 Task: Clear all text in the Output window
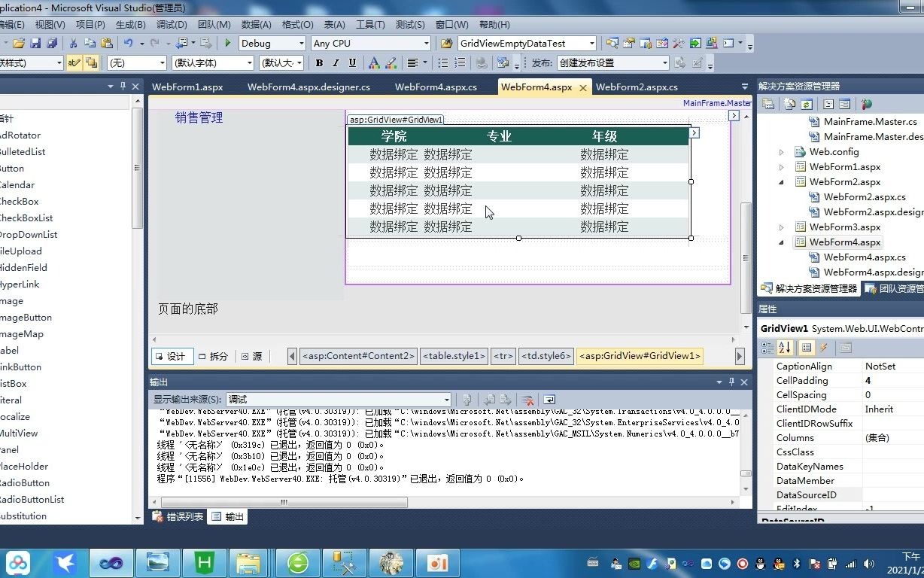tap(527, 400)
